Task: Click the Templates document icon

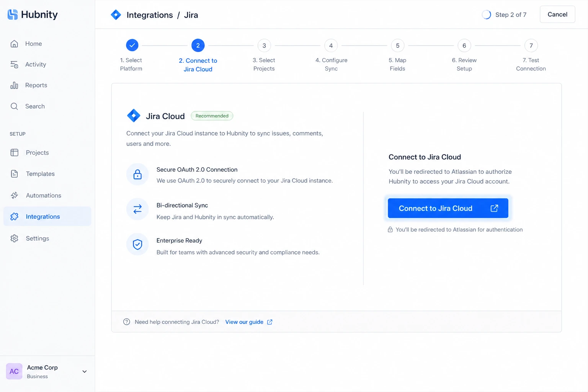Action: tap(15, 174)
